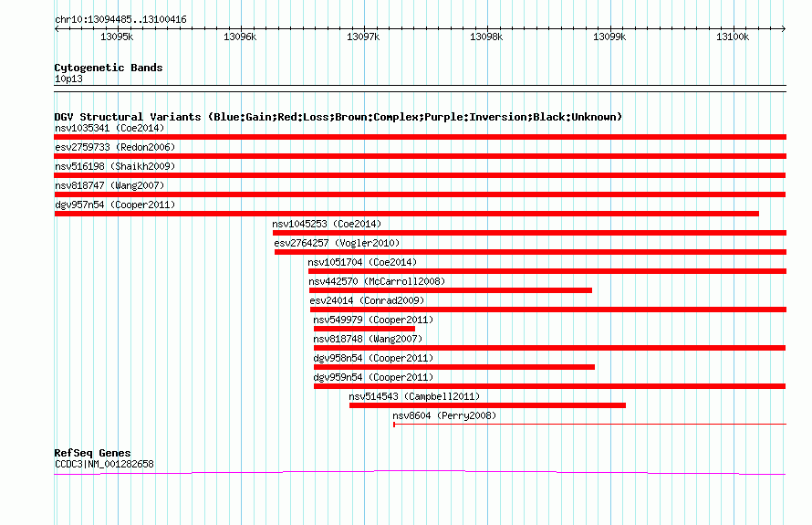Click the 13096k ruler label
812x525 pixels.
(240, 37)
